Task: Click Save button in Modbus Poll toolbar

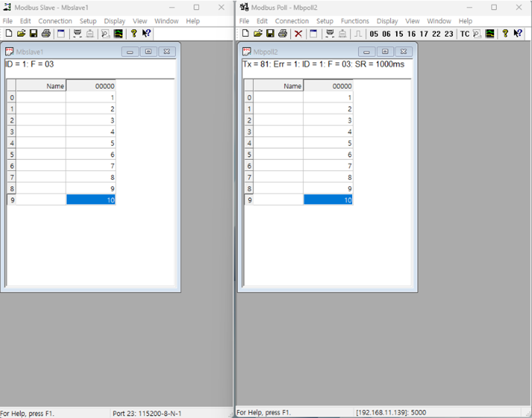Action: (x=270, y=34)
